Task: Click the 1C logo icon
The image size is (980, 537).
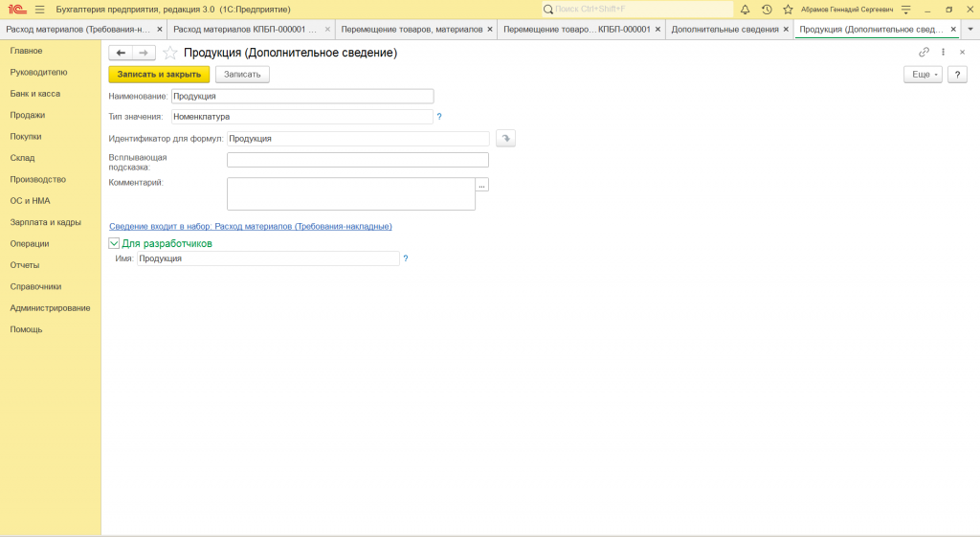Action: pyautogui.click(x=17, y=10)
